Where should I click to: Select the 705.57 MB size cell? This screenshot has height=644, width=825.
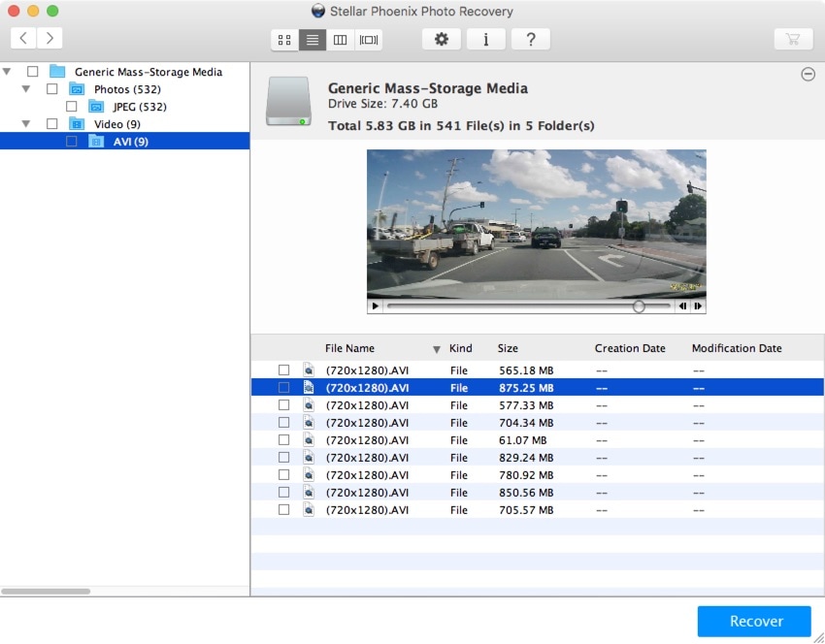tap(526, 510)
